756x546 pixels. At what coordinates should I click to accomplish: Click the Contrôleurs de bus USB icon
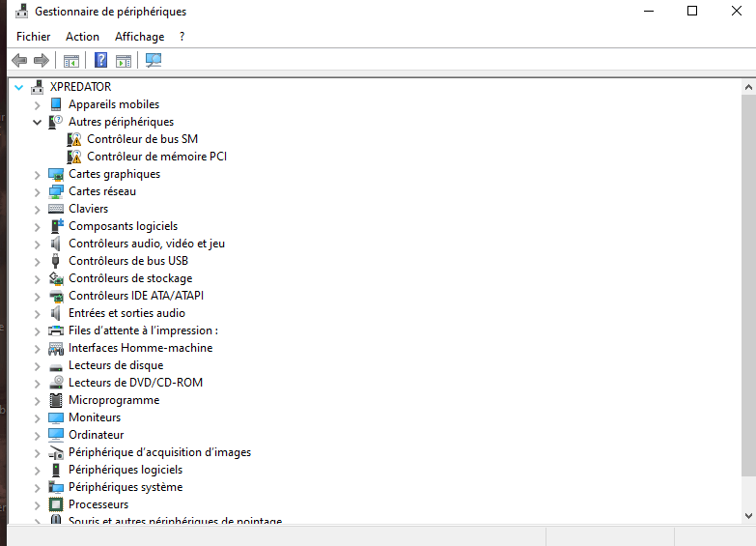(x=55, y=261)
